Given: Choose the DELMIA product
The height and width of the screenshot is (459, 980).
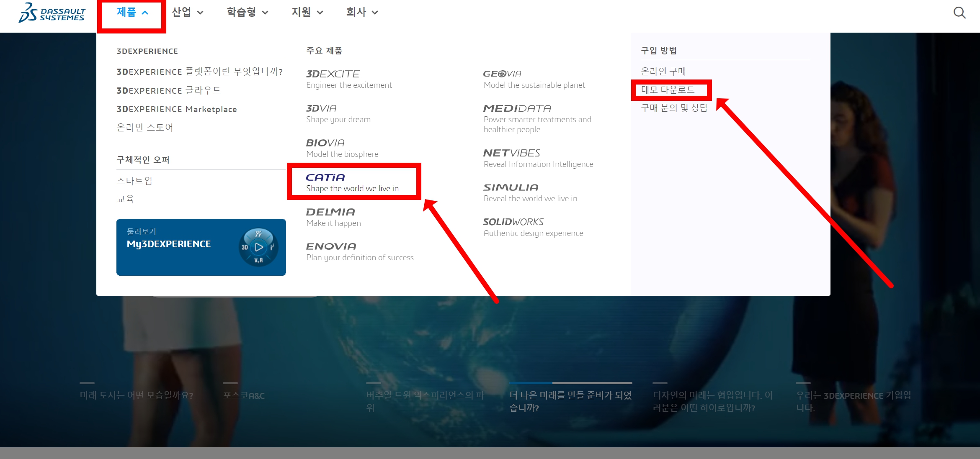Looking at the screenshot, I should pos(333,217).
